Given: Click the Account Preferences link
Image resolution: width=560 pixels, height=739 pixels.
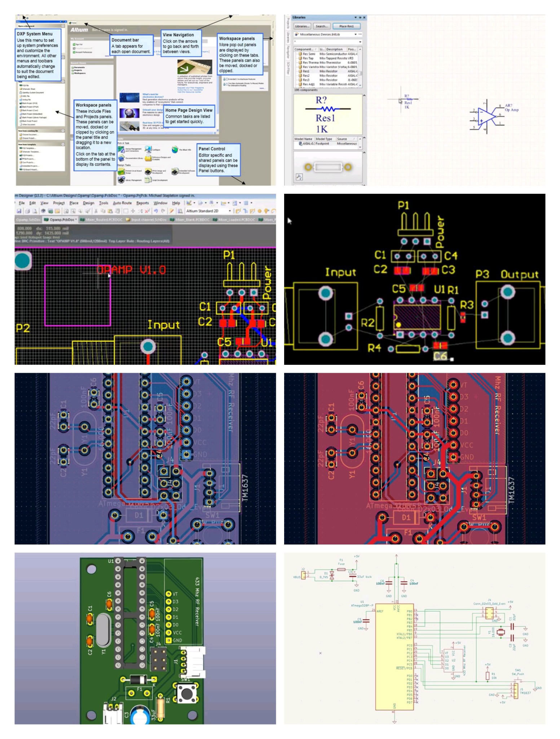Looking at the screenshot, I should click(x=82, y=52).
